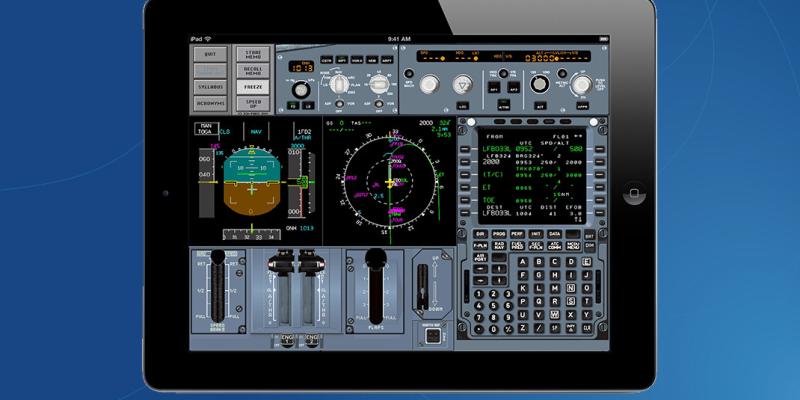This screenshot has height=400, width=800.
Task: Click the left engine thrust lever
Action: 282,265
